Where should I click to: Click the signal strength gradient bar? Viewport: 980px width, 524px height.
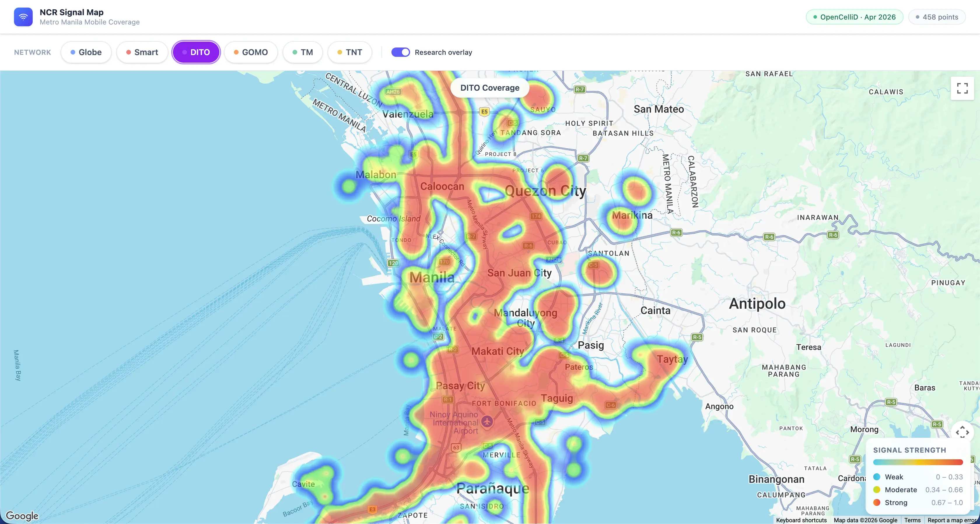[918, 463]
